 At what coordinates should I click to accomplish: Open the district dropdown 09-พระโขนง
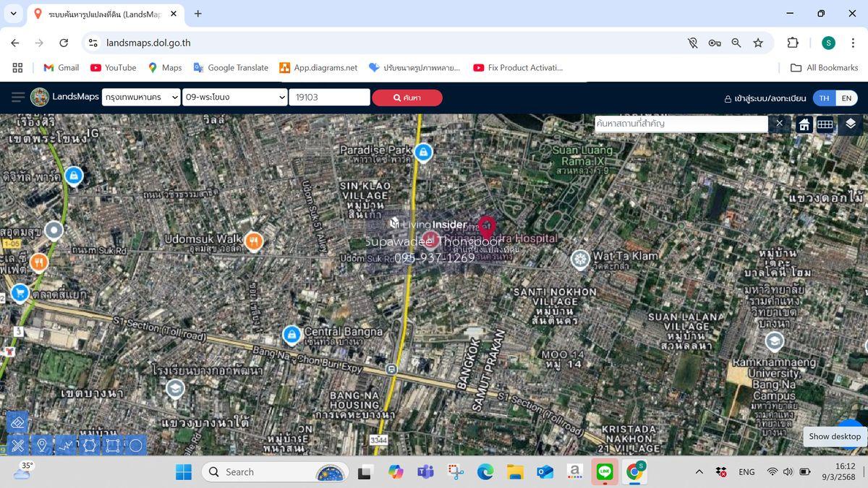click(x=235, y=97)
